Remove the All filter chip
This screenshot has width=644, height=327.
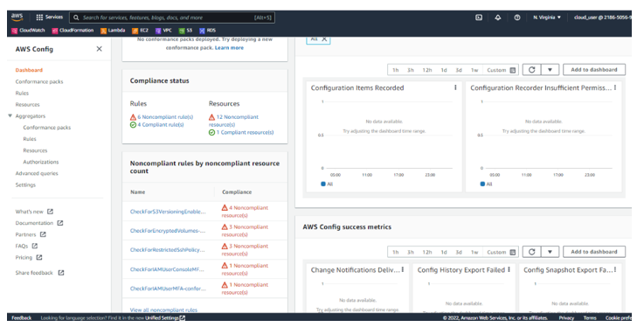[x=324, y=39]
